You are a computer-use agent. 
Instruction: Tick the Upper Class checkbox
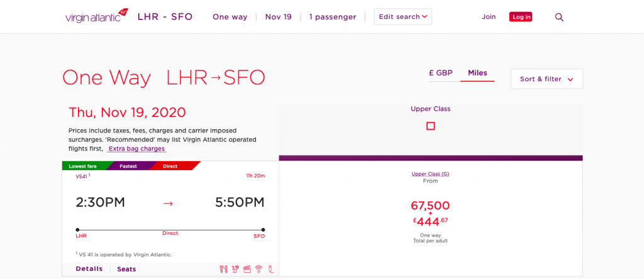pos(431,126)
